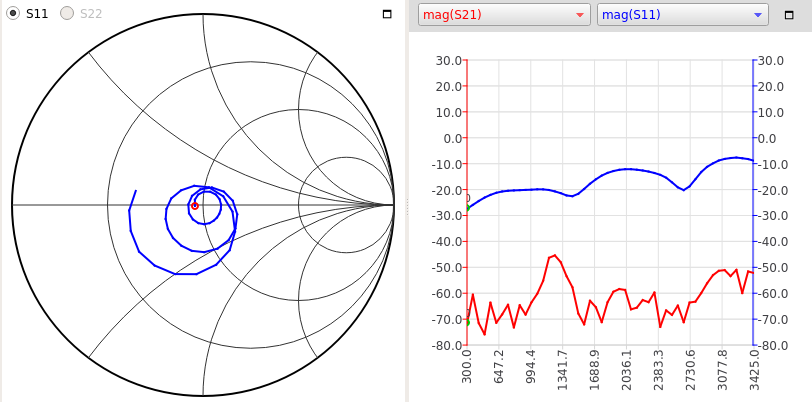Image resolution: width=812 pixels, height=402 pixels.
Task: Click the green marker on the red S21 trace
Action: tap(467, 322)
